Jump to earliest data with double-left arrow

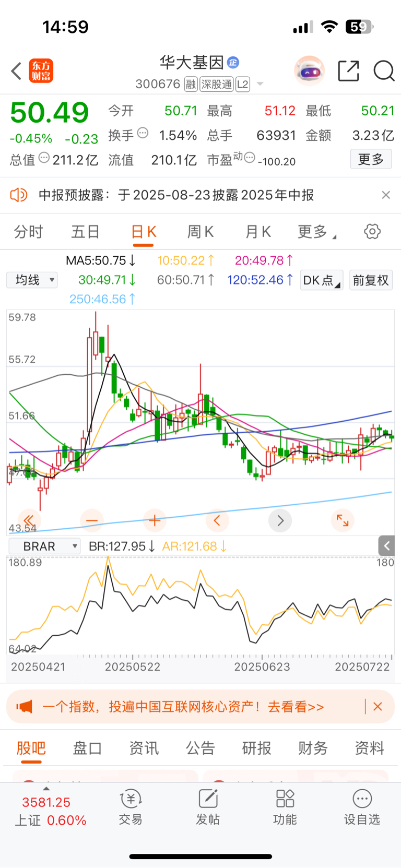click(x=29, y=520)
